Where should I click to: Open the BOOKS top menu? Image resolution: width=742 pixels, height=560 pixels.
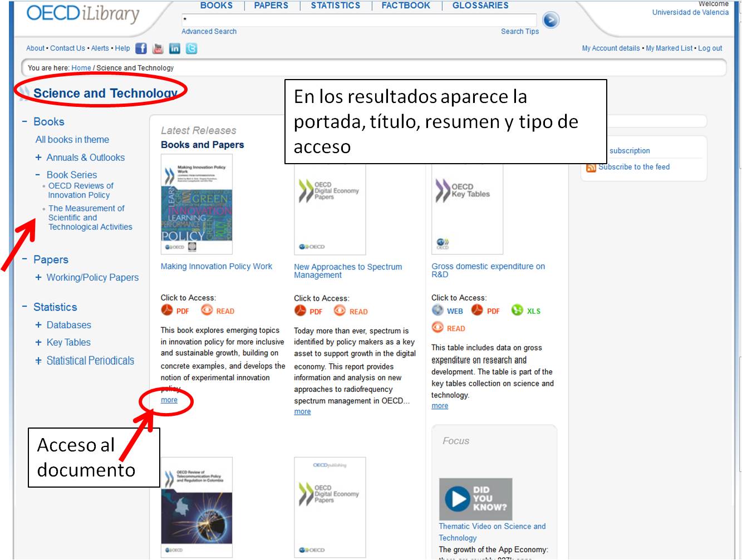pos(217,6)
